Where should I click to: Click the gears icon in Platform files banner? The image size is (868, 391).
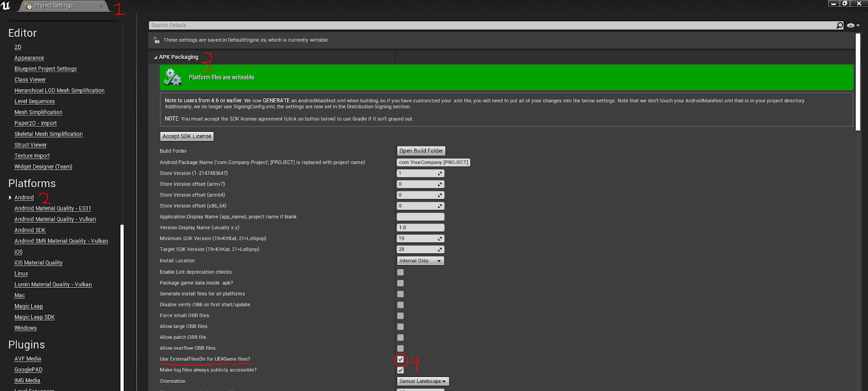click(173, 77)
